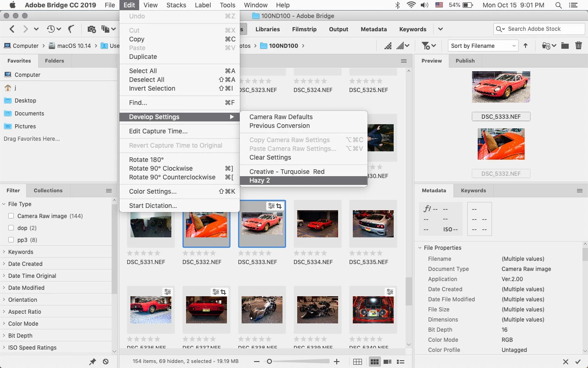The width and height of the screenshot is (588, 368).
Task: Create a new folder with folder icon
Action: coord(565,46)
